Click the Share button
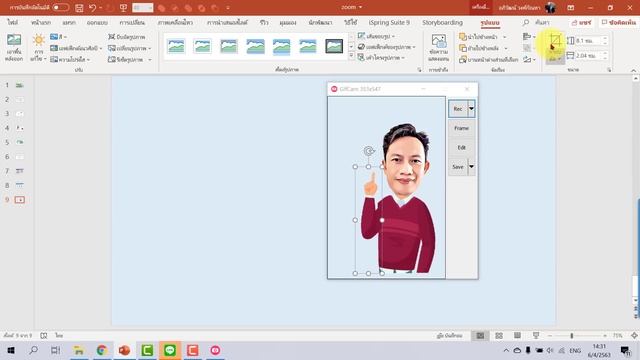This screenshot has height=360, width=640. tap(582, 23)
